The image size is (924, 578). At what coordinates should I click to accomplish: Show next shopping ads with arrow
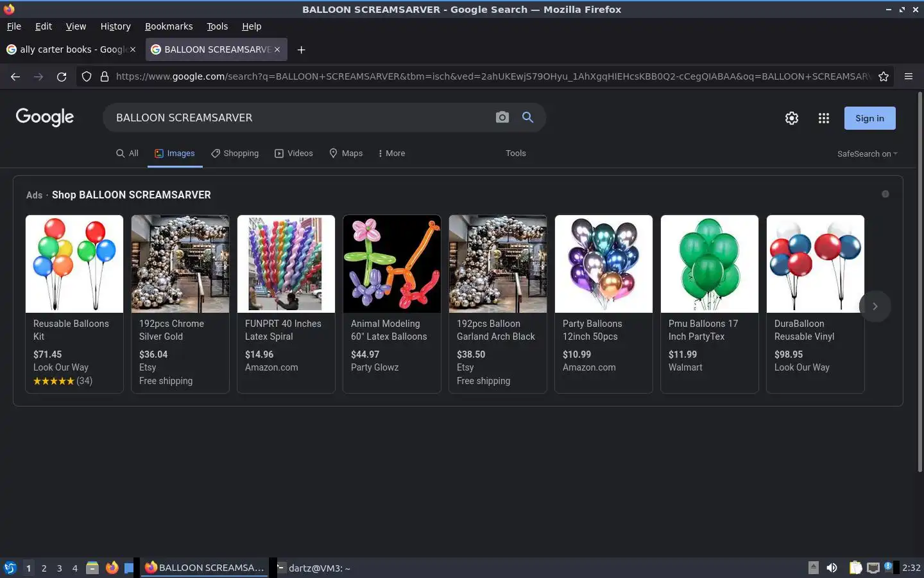[x=875, y=306]
